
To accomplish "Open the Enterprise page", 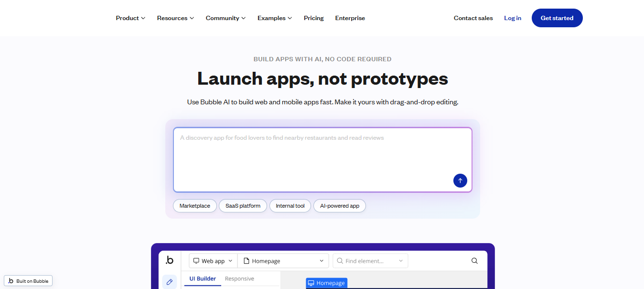I will pyautogui.click(x=350, y=18).
